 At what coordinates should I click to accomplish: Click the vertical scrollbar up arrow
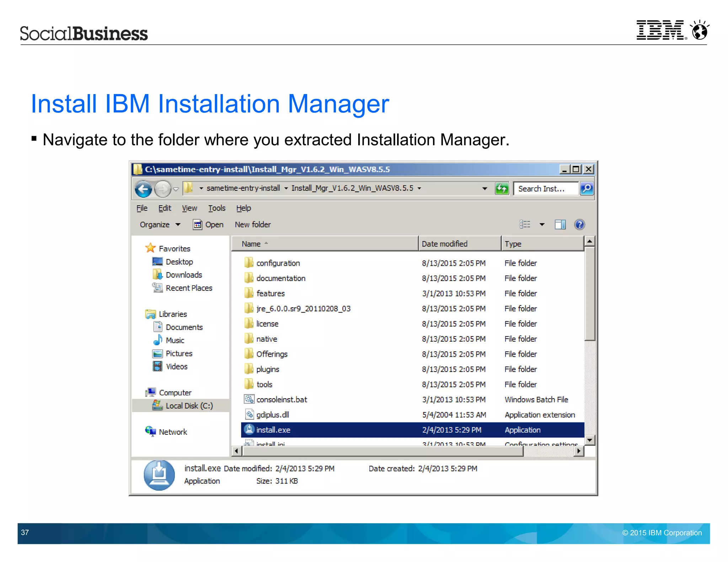pyautogui.click(x=590, y=242)
